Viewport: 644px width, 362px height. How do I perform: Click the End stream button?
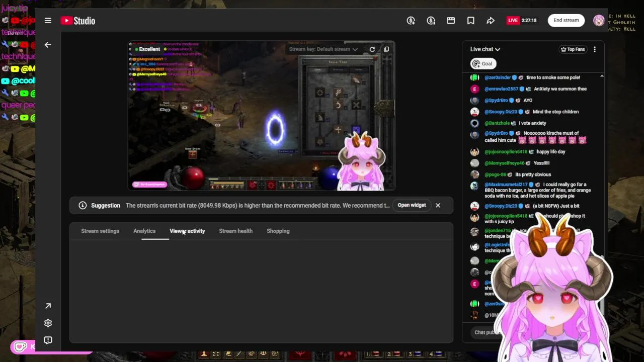566,20
